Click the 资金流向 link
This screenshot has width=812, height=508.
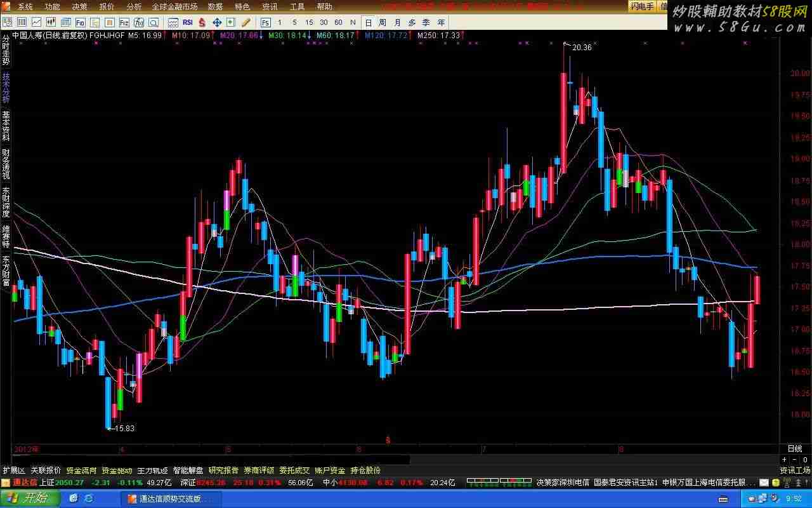coord(81,471)
